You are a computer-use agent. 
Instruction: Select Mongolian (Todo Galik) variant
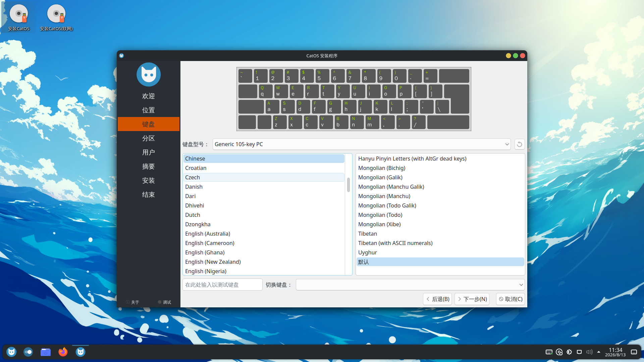[440, 205]
